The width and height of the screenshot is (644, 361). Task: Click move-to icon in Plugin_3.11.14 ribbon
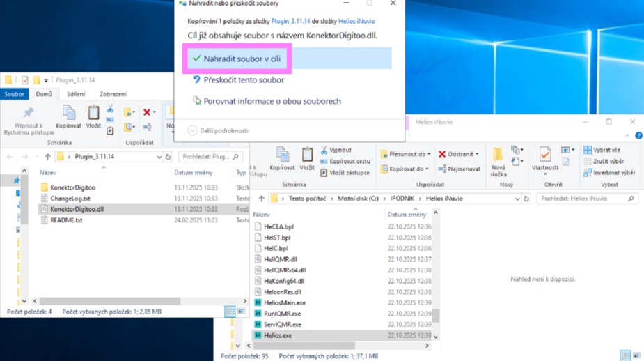pyautogui.click(x=129, y=112)
